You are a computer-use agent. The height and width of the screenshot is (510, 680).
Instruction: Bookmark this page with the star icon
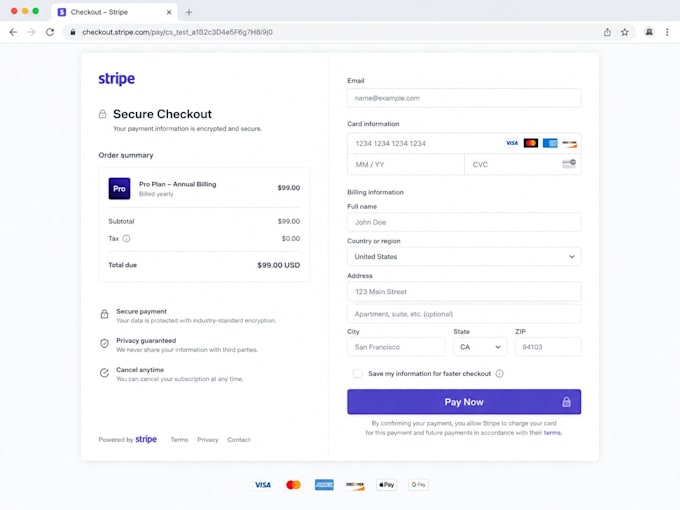coord(624,32)
